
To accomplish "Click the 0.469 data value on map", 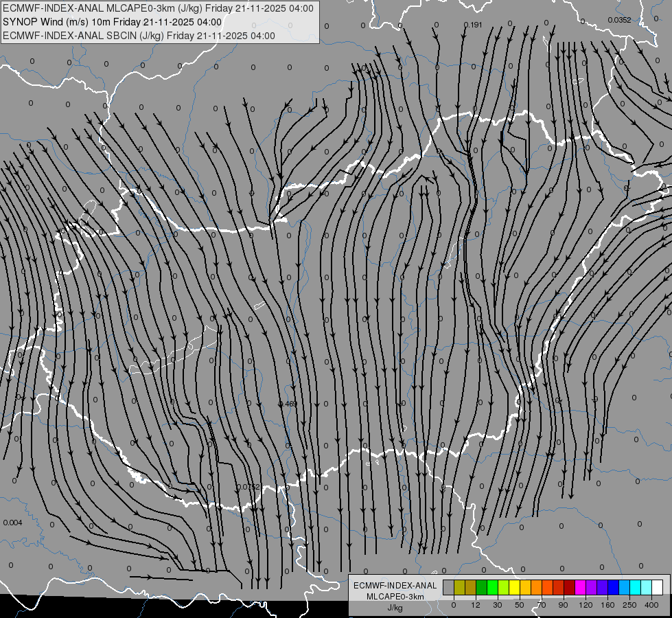I will 288,404.
